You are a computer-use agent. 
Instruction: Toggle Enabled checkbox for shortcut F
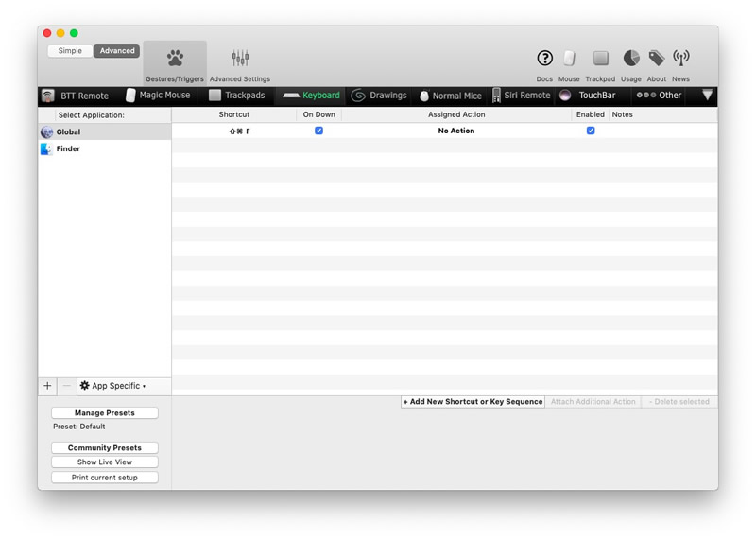[x=591, y=131]
